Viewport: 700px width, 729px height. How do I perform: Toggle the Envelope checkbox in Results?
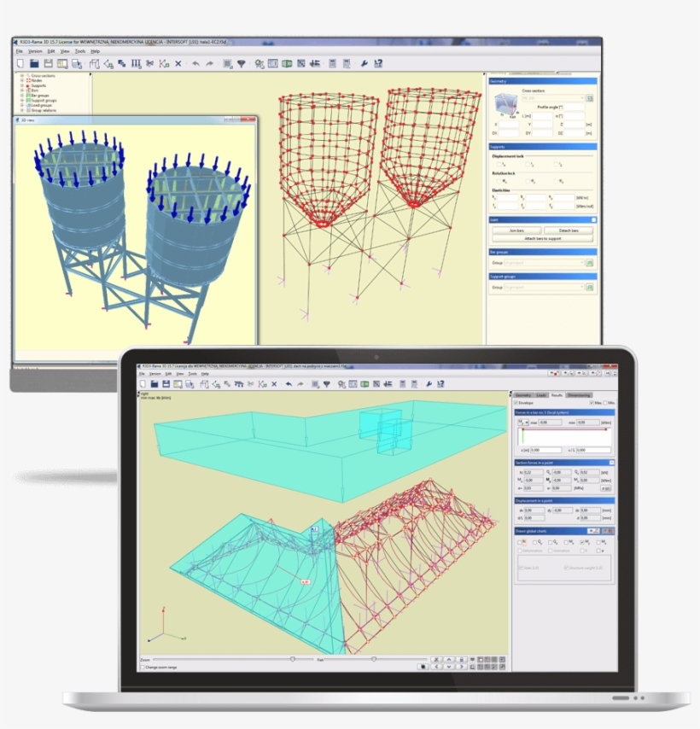[516, 403]
